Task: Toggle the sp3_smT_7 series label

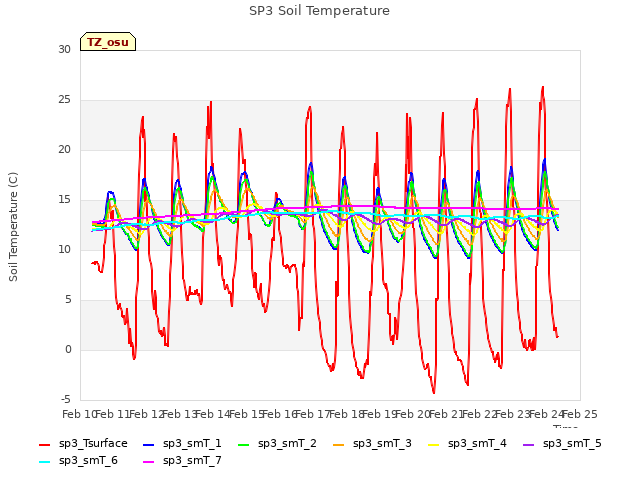Action: tap(192, 461)
